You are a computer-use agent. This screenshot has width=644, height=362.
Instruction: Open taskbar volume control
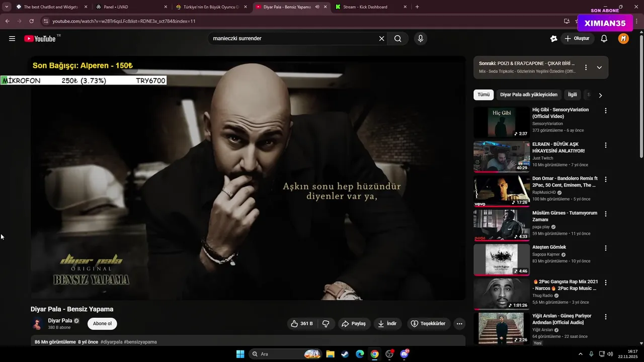610,354
